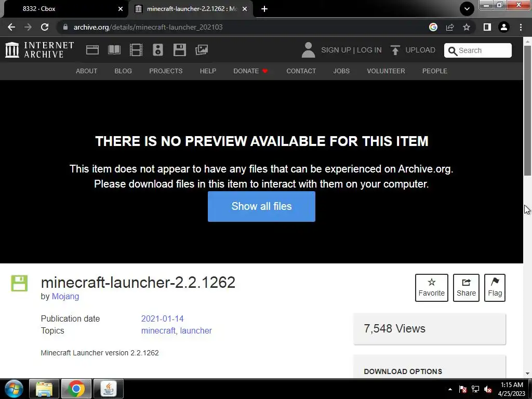Close the 8332 · Cbox tab
This screenshot has width=532, height=399.
(x=121, y=9)
